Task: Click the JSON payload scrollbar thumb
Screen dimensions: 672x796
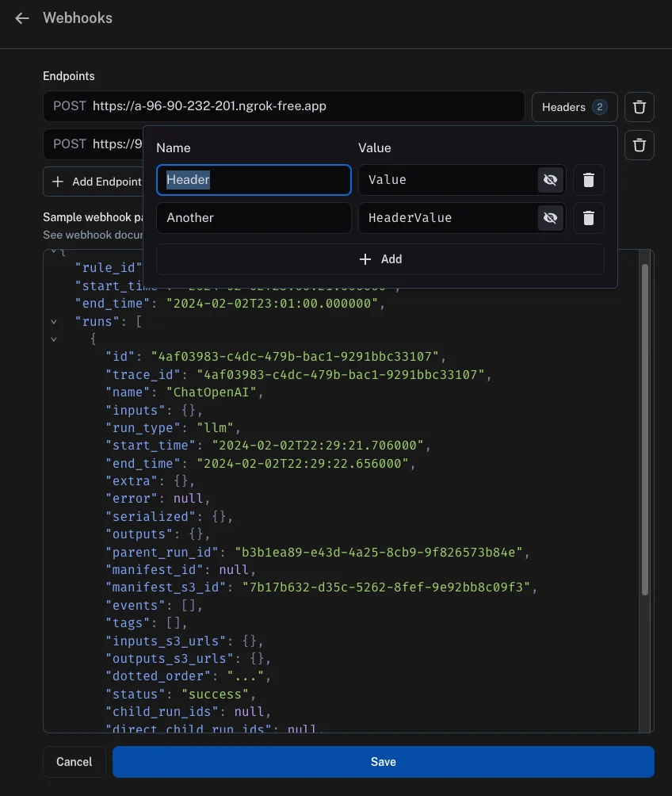Action: pos(644,430)
